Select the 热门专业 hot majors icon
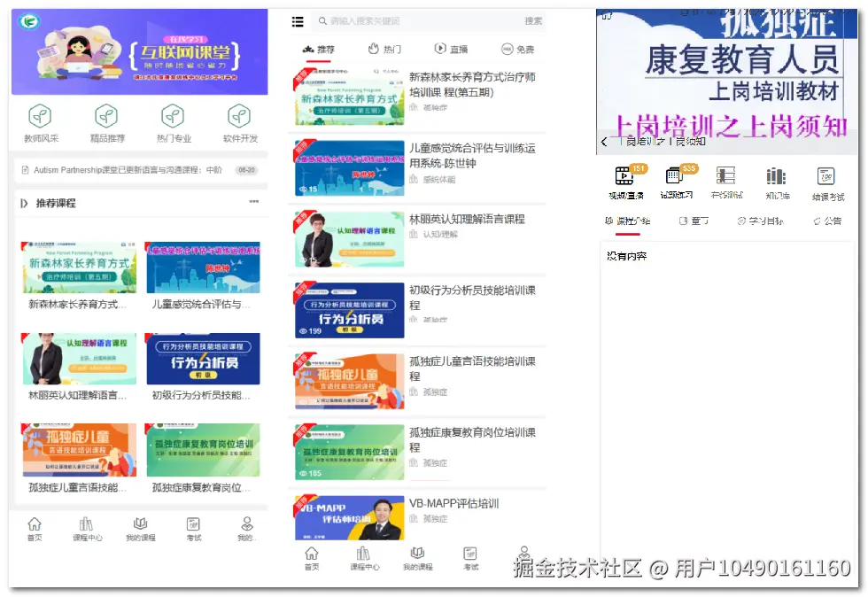868x597 pixels. 173,122
